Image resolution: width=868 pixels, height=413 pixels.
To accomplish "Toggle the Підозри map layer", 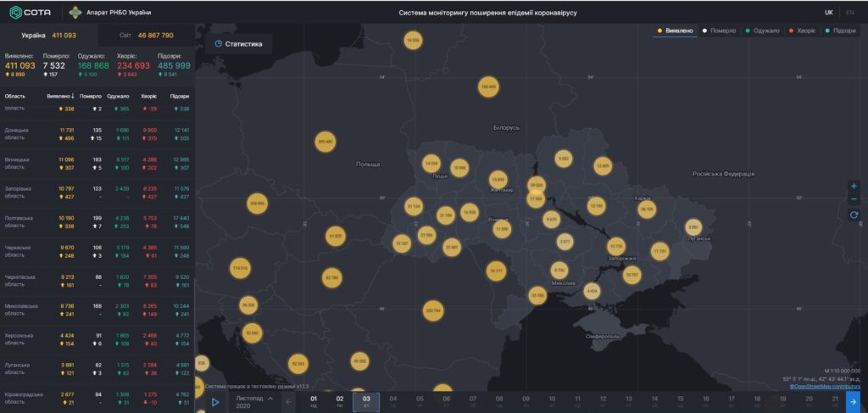I will pyautogui.click(x=840, y=31).
